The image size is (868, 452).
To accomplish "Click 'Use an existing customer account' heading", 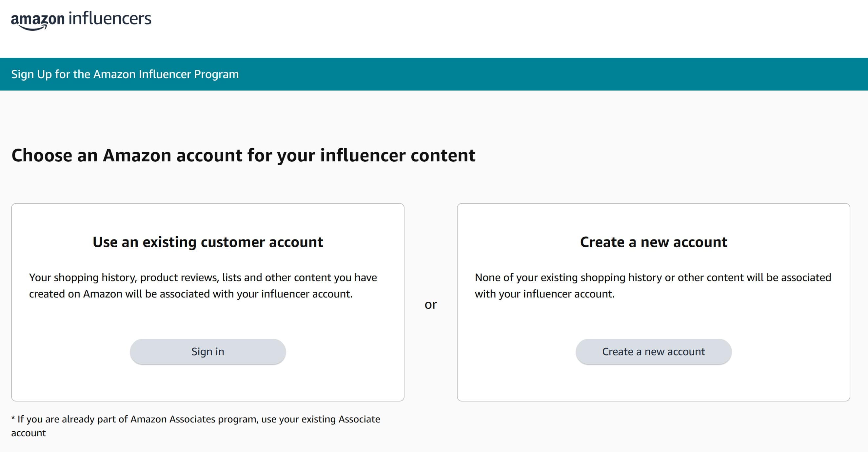I will pos(208,242).
